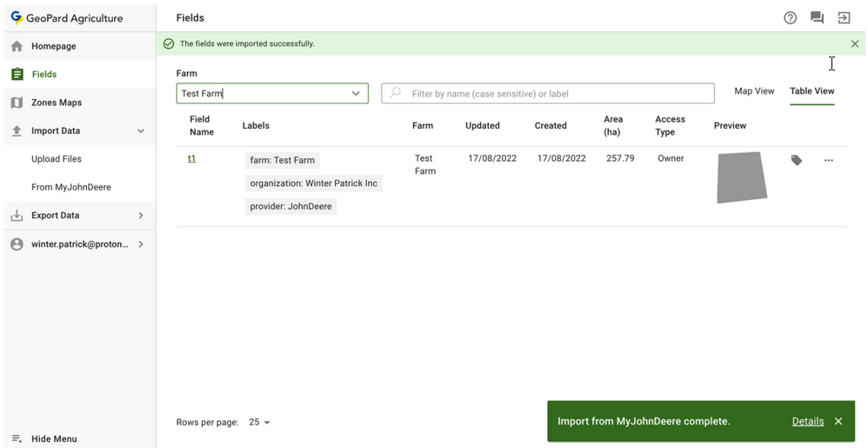Expand the Export Data section
This screenshot has width=868, height=448.
click(141, 215)
